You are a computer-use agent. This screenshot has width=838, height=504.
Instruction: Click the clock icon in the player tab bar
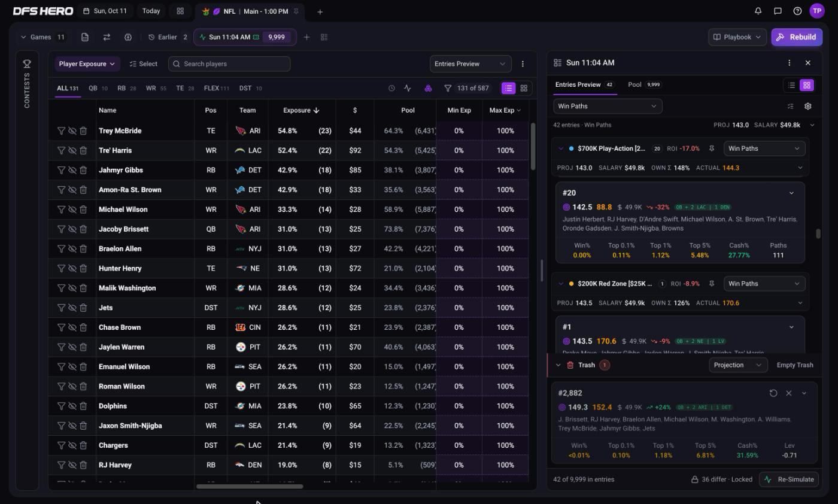[x=391, y=88]
